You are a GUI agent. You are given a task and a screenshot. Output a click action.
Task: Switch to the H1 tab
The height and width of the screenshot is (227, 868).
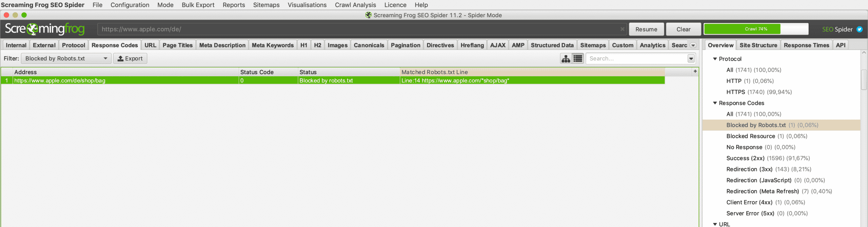304,45
